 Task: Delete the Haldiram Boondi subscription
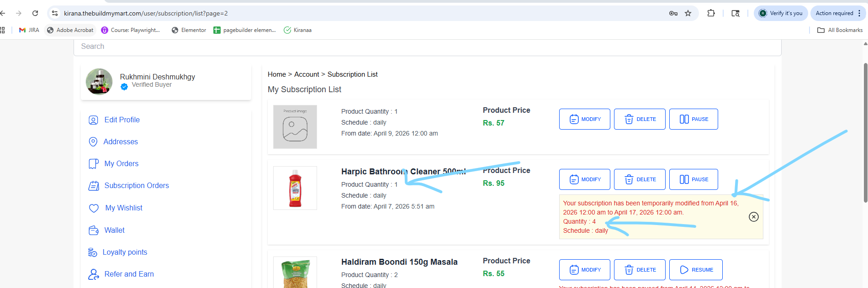(640, 270)
